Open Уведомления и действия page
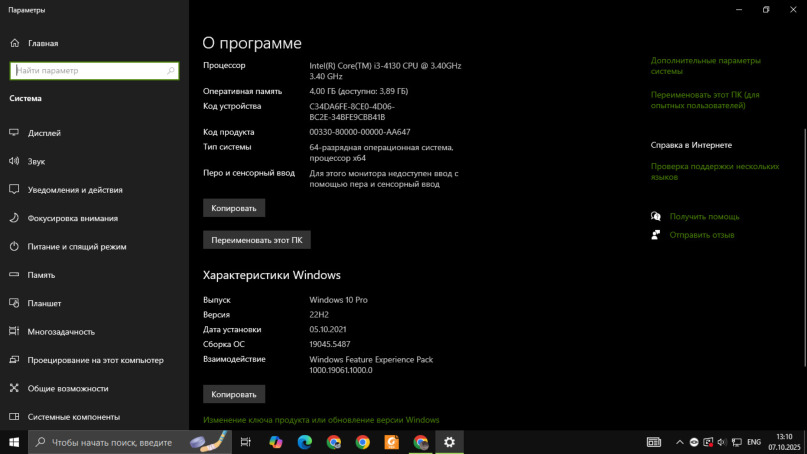The image size is (807, 454). click(x=75, y=190)
